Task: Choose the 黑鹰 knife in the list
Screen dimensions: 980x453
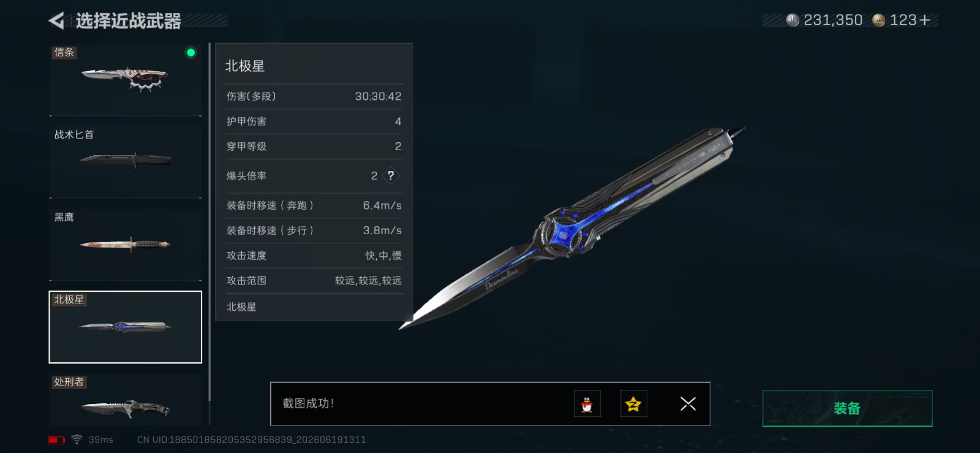Action: (125, 245)
